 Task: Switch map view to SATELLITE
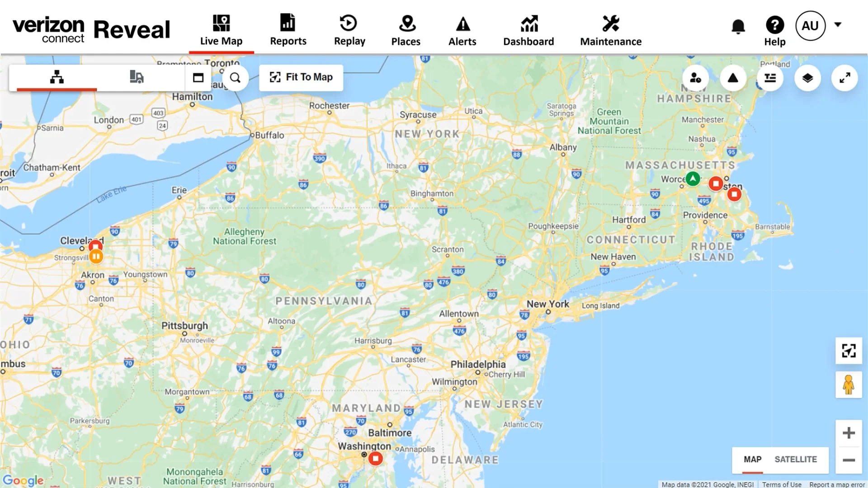click(x=796, y=460)
